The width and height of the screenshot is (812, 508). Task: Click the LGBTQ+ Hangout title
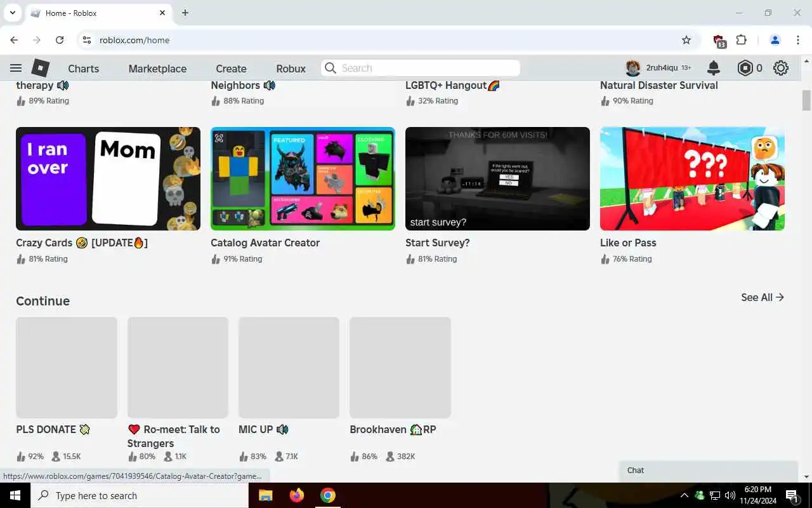pyautogui.click(x=453, y=85)
